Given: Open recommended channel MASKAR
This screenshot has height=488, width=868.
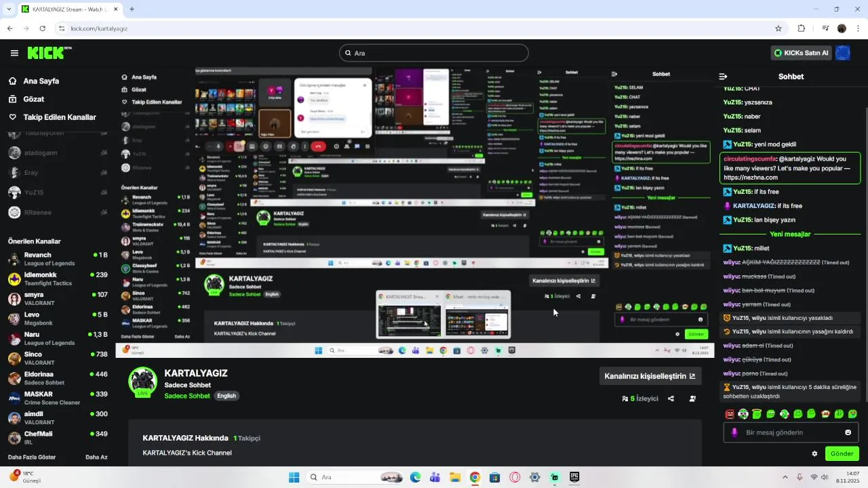Looking at the screenshot, I should (58, 398).
